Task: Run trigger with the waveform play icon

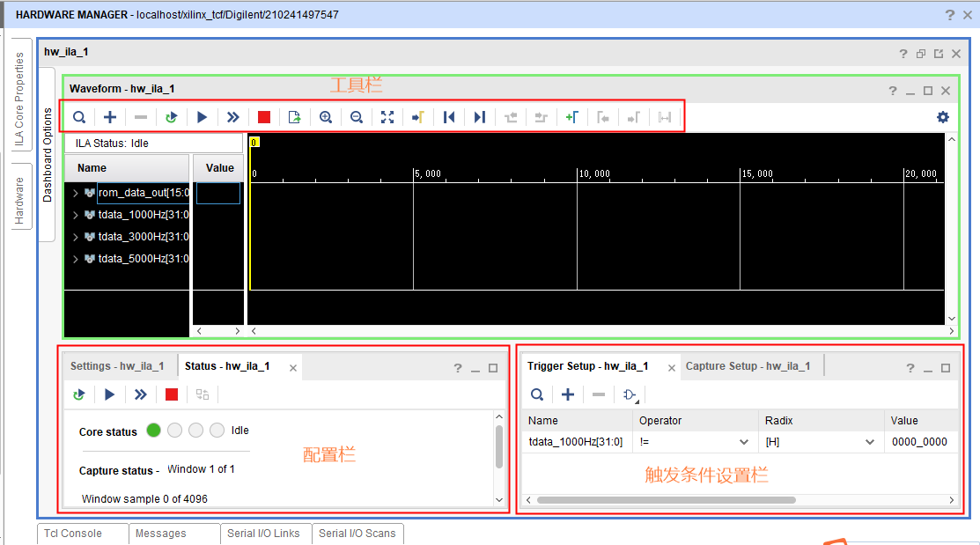Action: click(202, 117)
